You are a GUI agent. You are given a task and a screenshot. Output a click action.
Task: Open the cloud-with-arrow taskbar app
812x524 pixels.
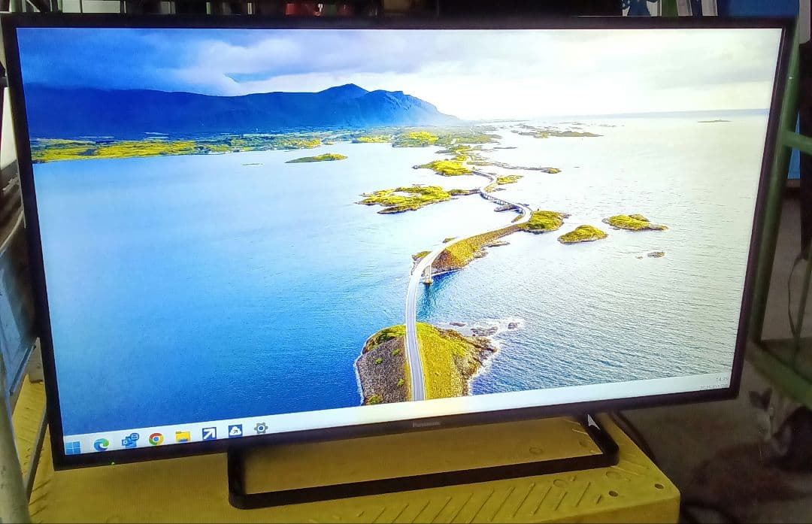click(x=235, y=431)
